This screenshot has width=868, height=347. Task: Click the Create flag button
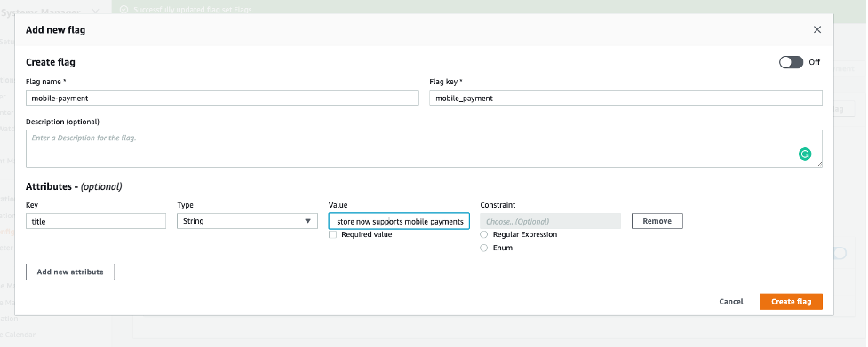[791, 302]
